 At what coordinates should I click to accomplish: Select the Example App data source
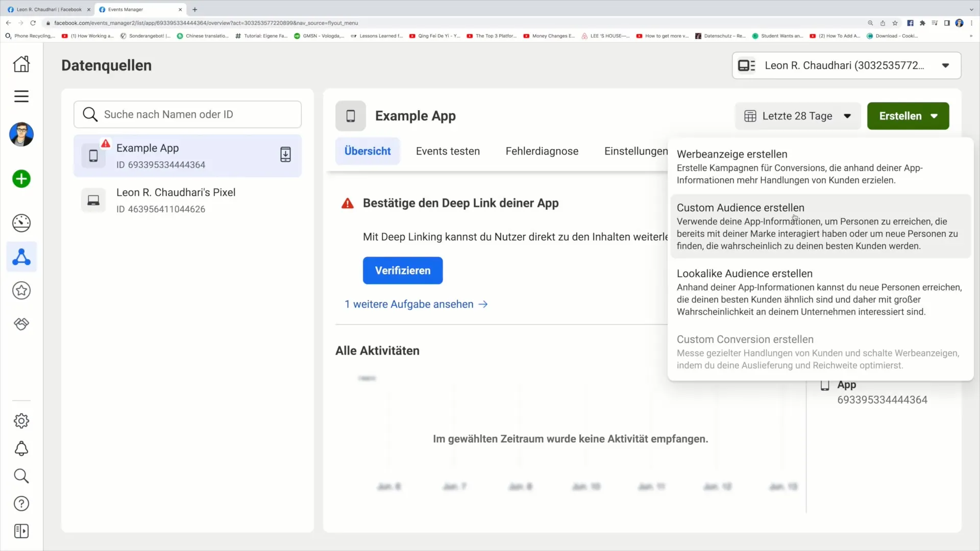tap(187, 156)
